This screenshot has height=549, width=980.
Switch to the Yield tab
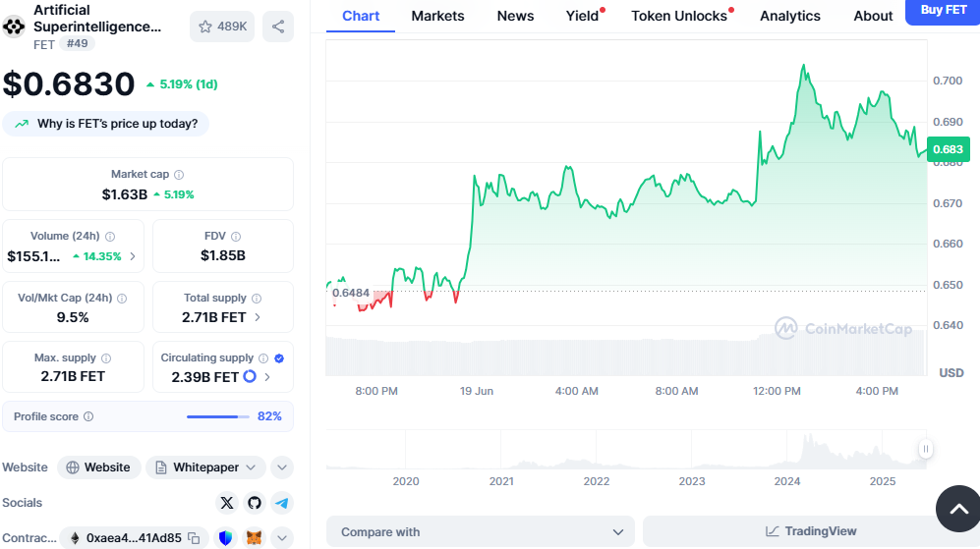583,16
